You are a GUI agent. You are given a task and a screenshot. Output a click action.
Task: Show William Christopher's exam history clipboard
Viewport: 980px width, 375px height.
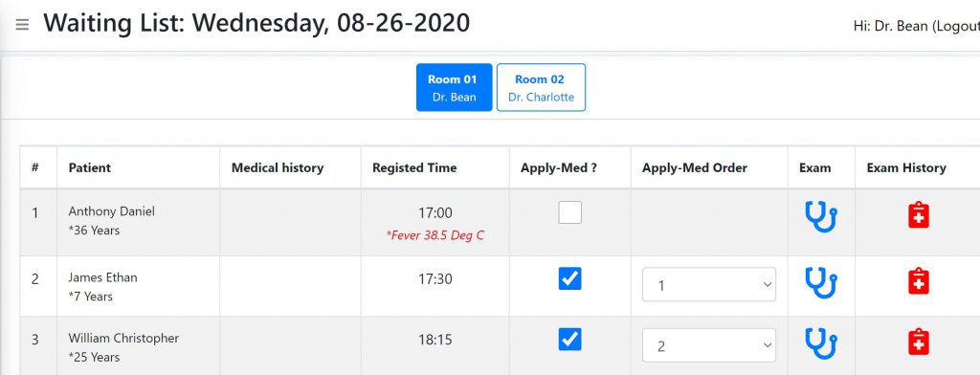point(918,342)
